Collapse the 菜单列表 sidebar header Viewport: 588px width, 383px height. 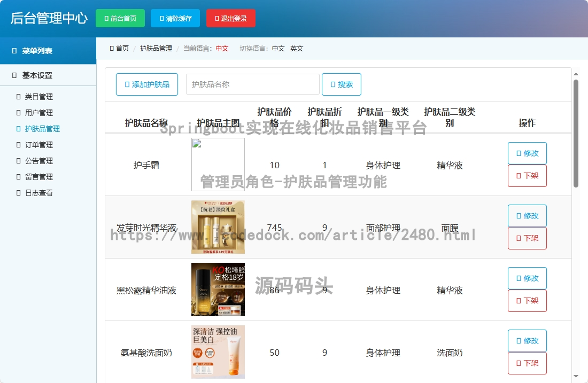pyautogui.click(x=48, y=51)
